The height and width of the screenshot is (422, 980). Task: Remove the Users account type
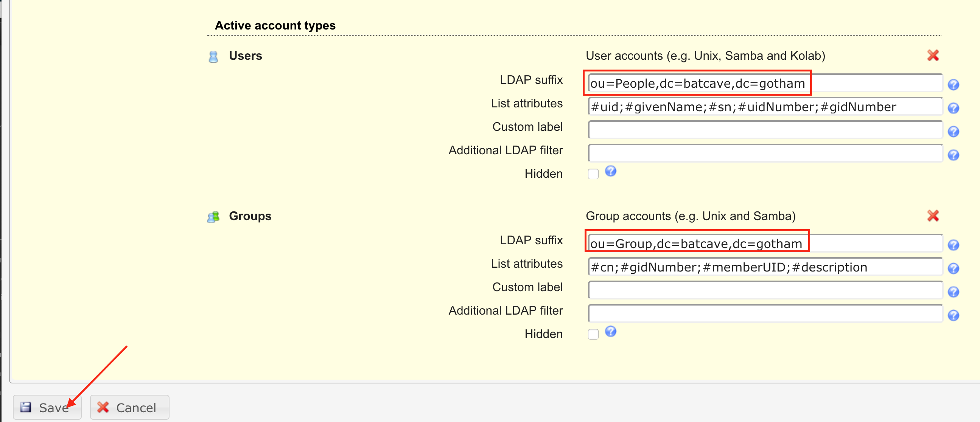933,56
